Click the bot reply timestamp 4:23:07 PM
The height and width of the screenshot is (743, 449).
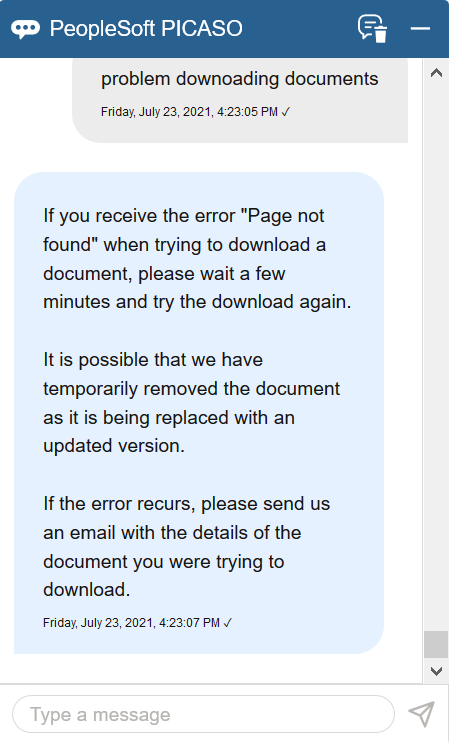(x=132, y=623)
